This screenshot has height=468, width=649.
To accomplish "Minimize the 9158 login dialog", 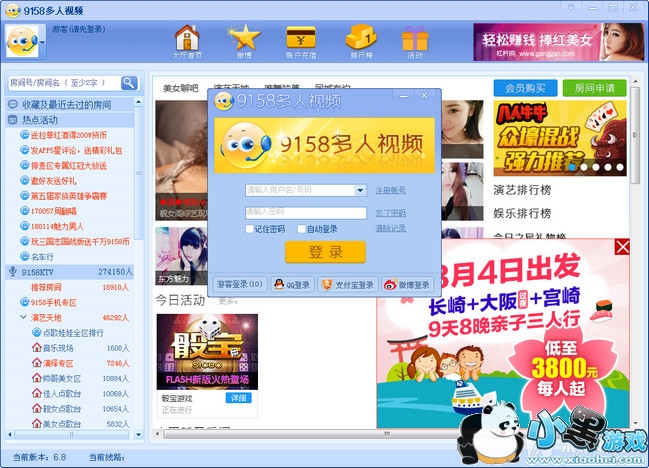I will (x=404, y=96).
